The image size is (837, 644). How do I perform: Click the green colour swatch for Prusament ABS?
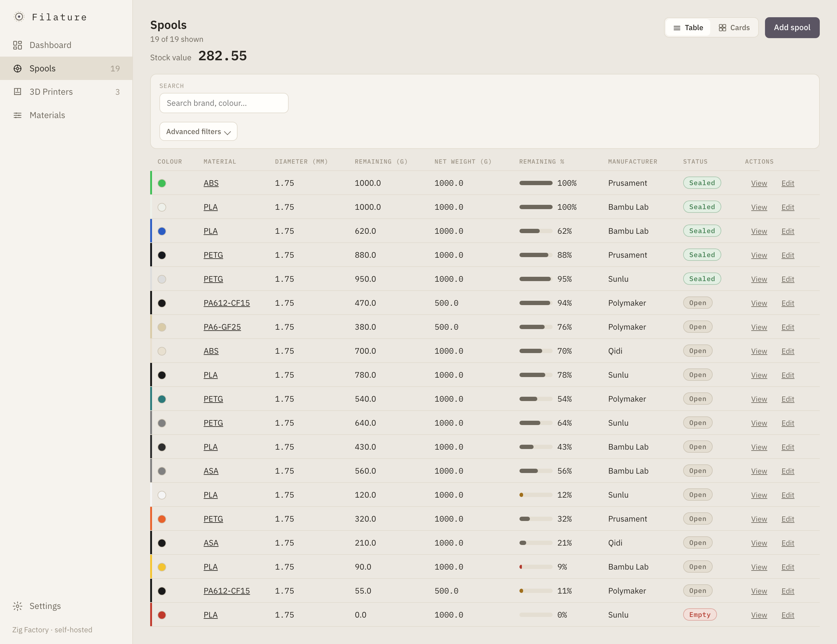(x=162, y=183)
